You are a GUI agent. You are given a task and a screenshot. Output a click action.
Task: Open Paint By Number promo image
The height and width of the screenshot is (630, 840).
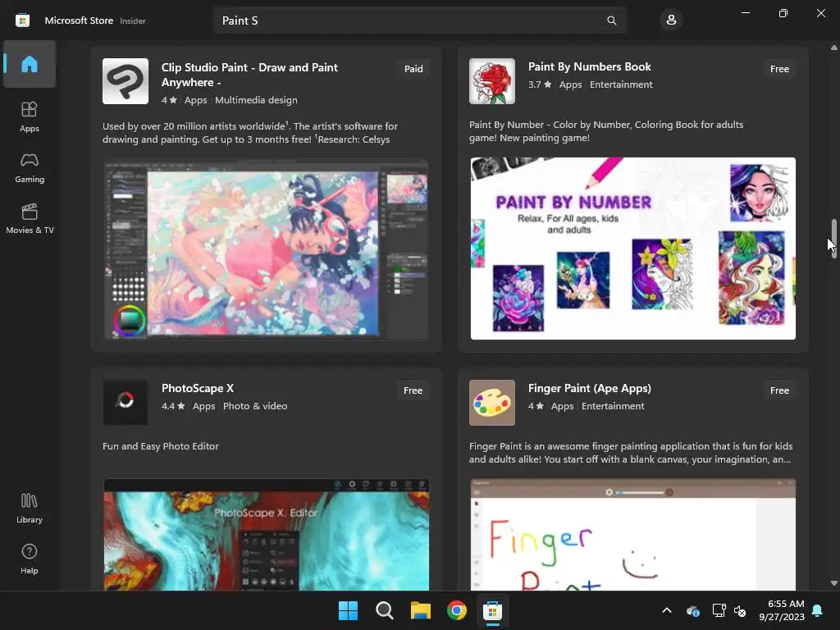click(632, 249)
